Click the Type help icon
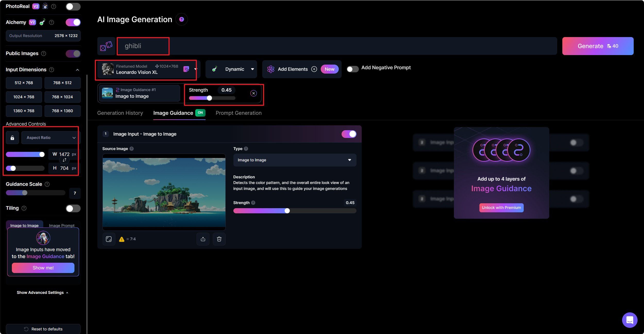Viewport: 644px width, 334px height. pyautogui.click(x=246, y=149)
